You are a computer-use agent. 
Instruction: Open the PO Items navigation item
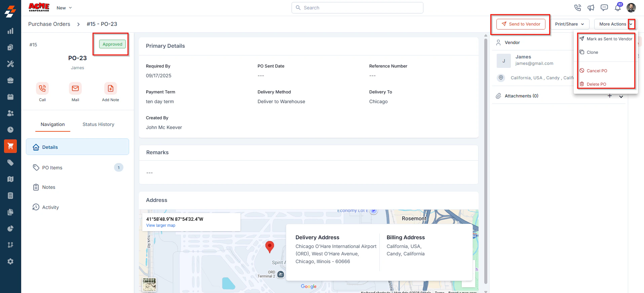pyautogui.click(x=77, y=168)
